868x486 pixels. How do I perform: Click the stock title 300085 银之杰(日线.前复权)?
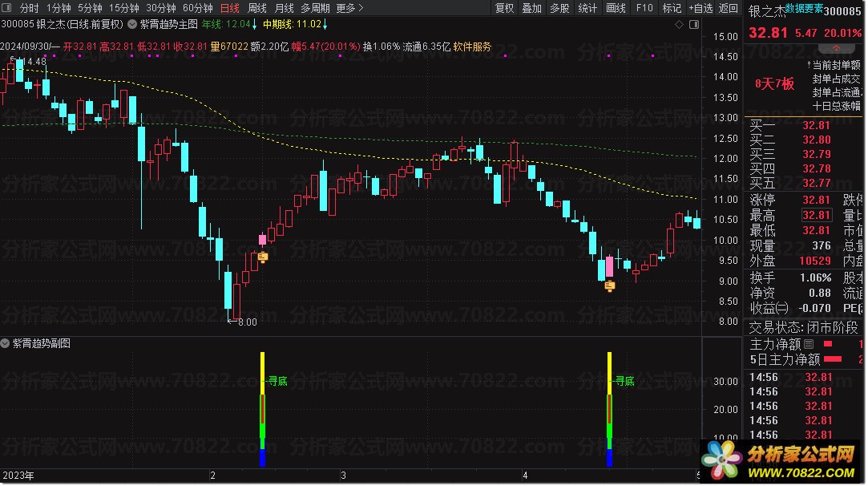click(62, 24)
